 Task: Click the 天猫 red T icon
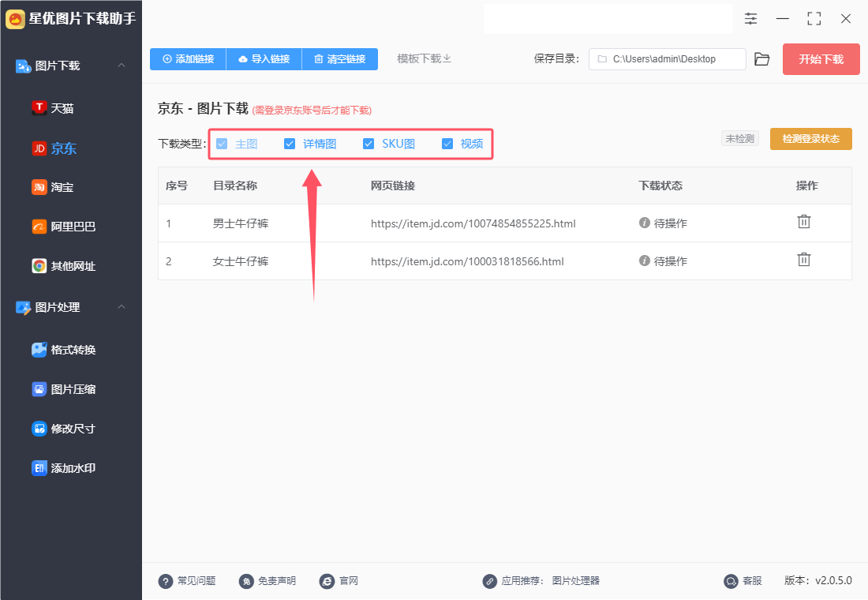[x=39, y=108]
